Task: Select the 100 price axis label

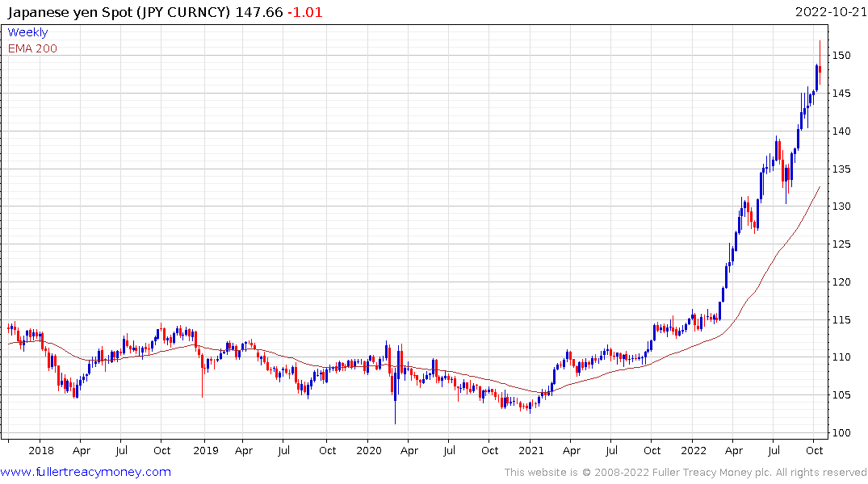Action: coord(842,433)
